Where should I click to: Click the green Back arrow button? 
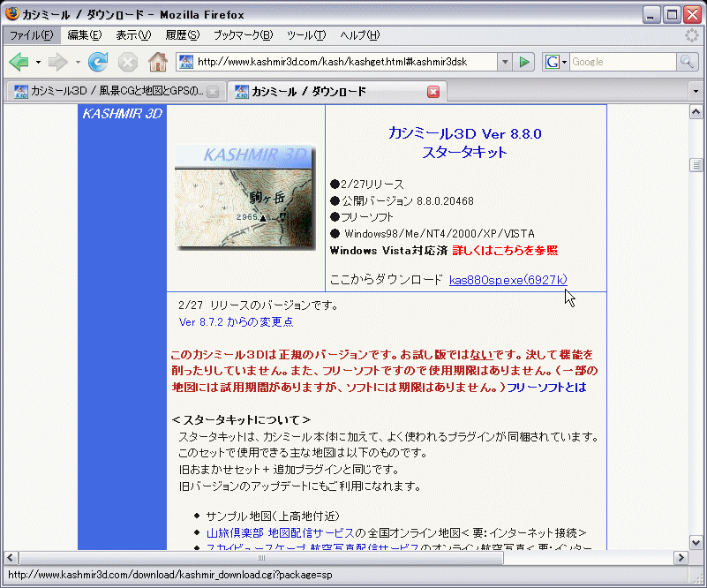(x=19, y=62)
